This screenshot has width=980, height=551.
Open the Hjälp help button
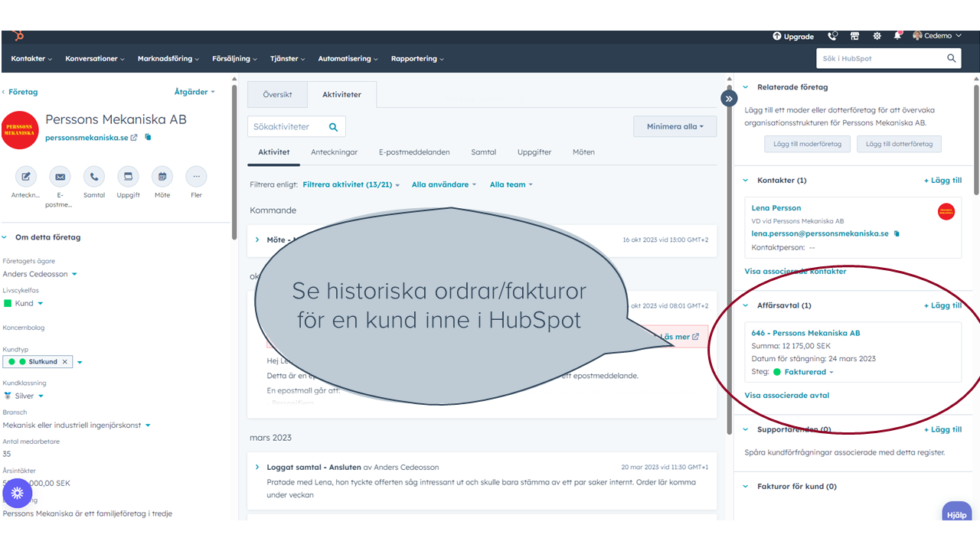956,513
